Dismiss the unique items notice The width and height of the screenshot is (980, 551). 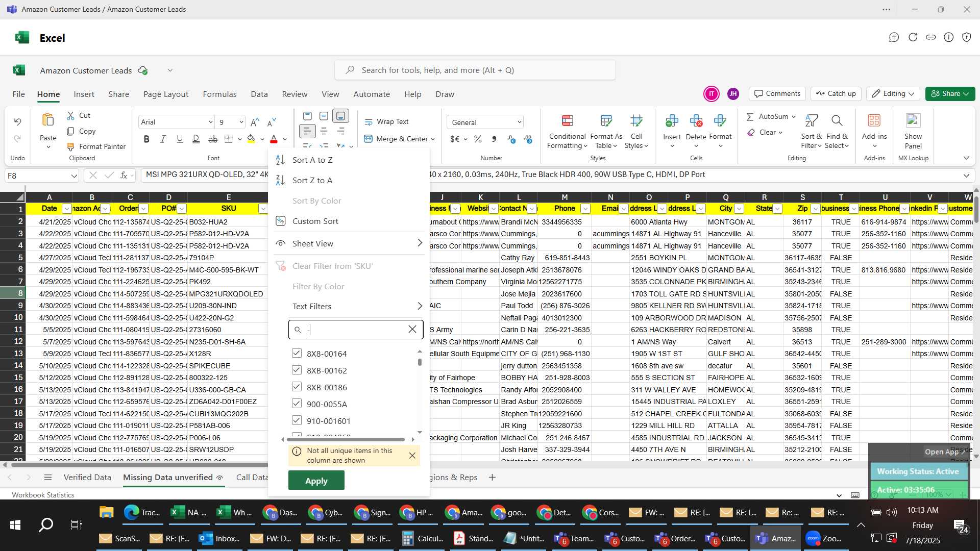click(x=412, y=456)
